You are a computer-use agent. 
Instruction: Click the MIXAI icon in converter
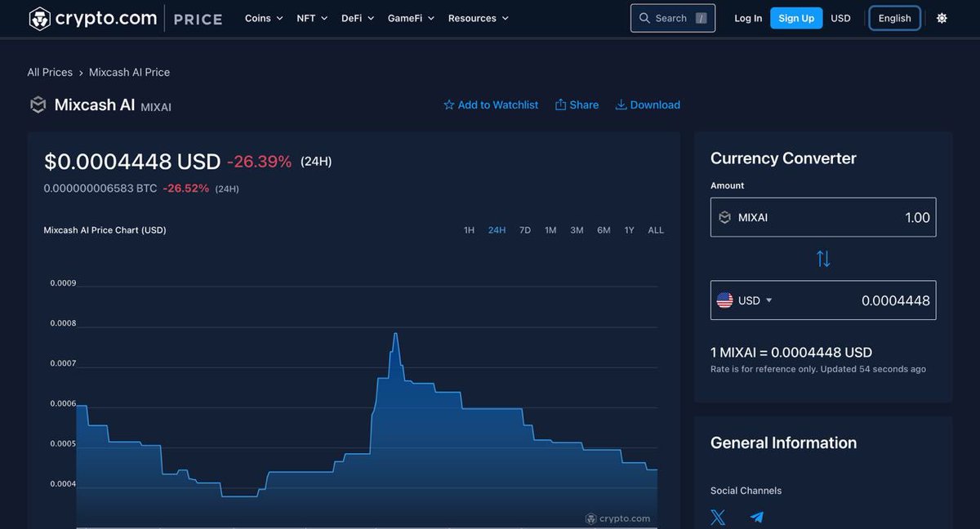pos(724,217)
